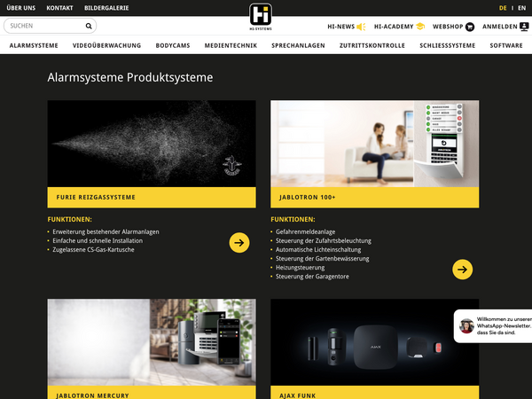Click 'Steuerung der Garagentore' text

312,277
